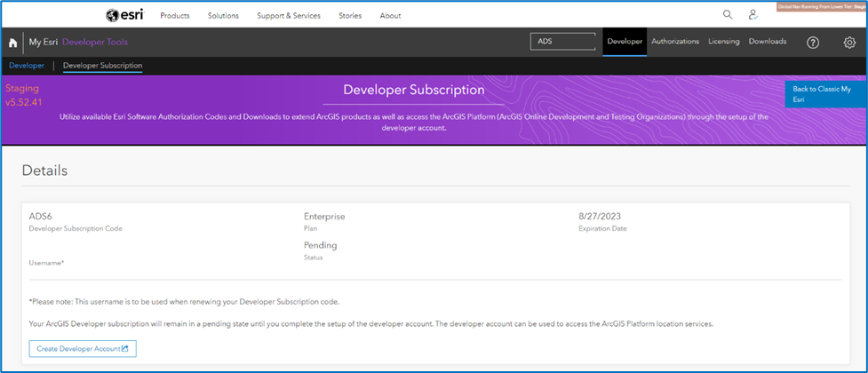Select the Developer Subscription sub-tab
Image resolution: width=868 pixels, height=373 pixels.
(x=102, y=65)
